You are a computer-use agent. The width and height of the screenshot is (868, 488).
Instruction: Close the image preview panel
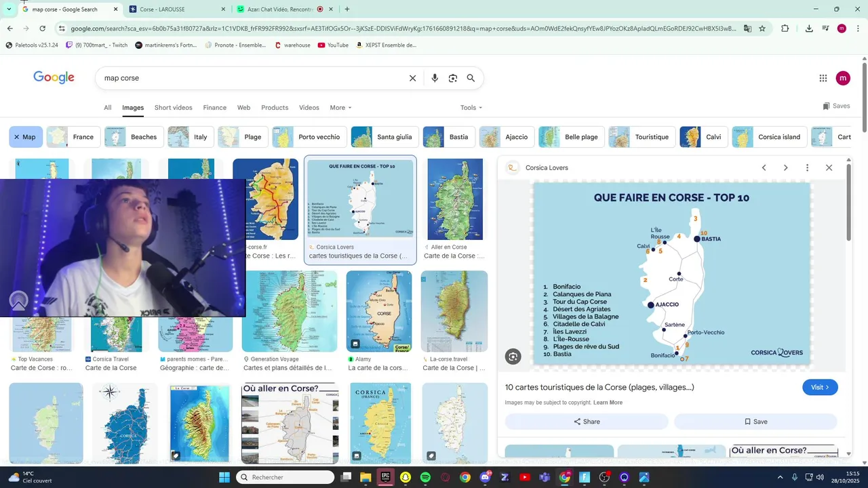[829, 167]
